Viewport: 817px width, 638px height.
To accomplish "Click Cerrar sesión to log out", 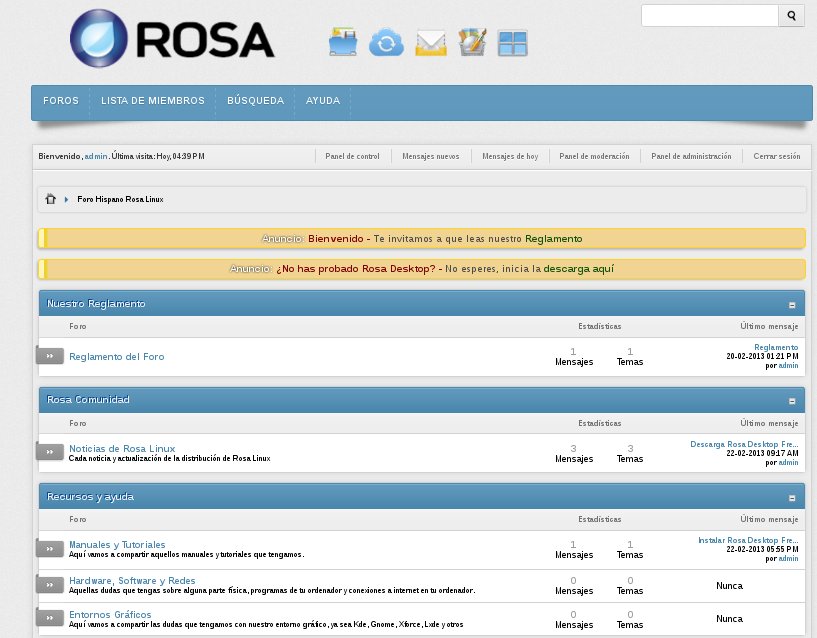I will (x=777, y=156).
